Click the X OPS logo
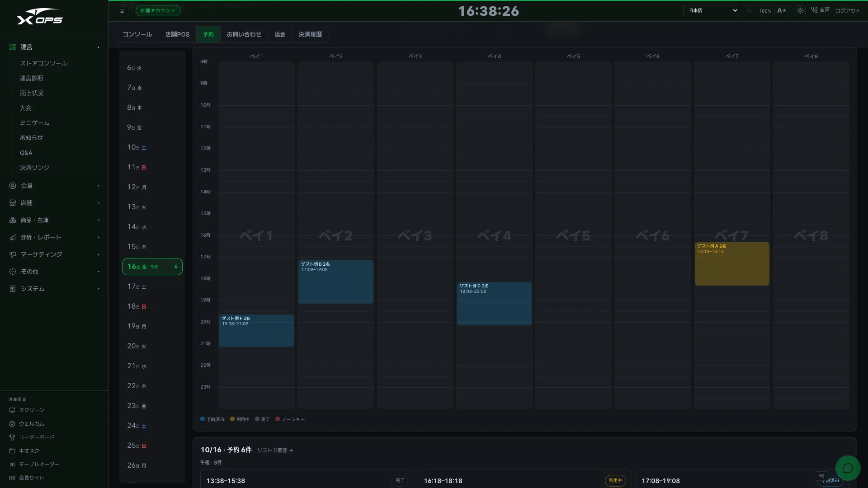 40,17
